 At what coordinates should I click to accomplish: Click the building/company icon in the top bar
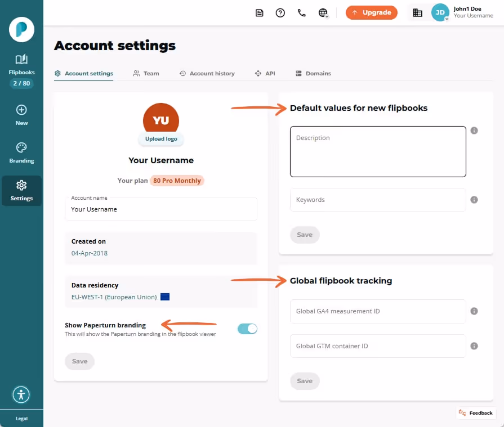(x=417, y=13)
